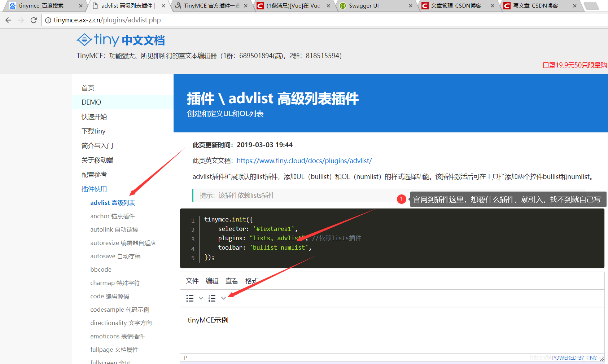Open the 格式 menu in editor
The width and height of the screenshot is (608, 364).
click(x=251, y=281)
